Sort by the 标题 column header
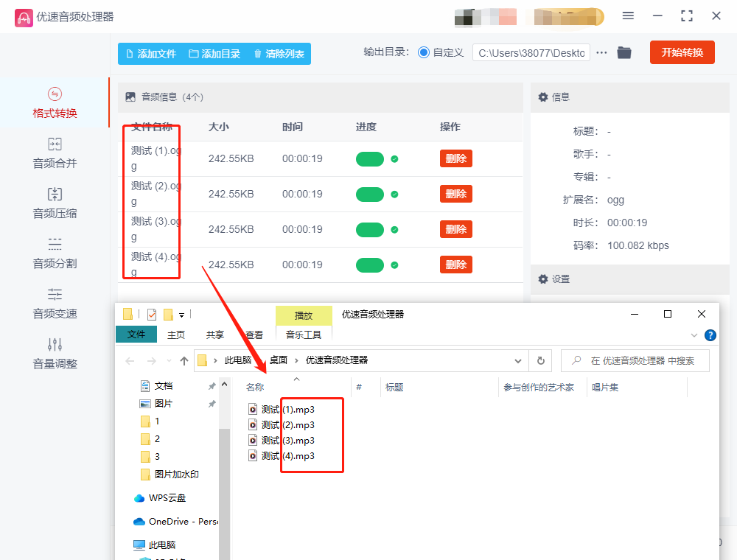737x560 pixels. point(394,387)
